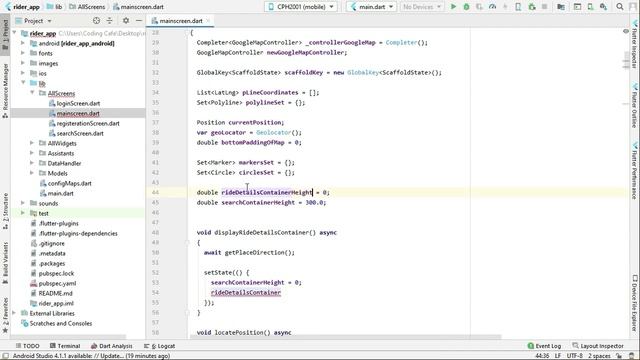Open the Flutter Outline side tab
The width and height of the screenshot is (640, 360).
pyautogui.click(x=635, y=106)
